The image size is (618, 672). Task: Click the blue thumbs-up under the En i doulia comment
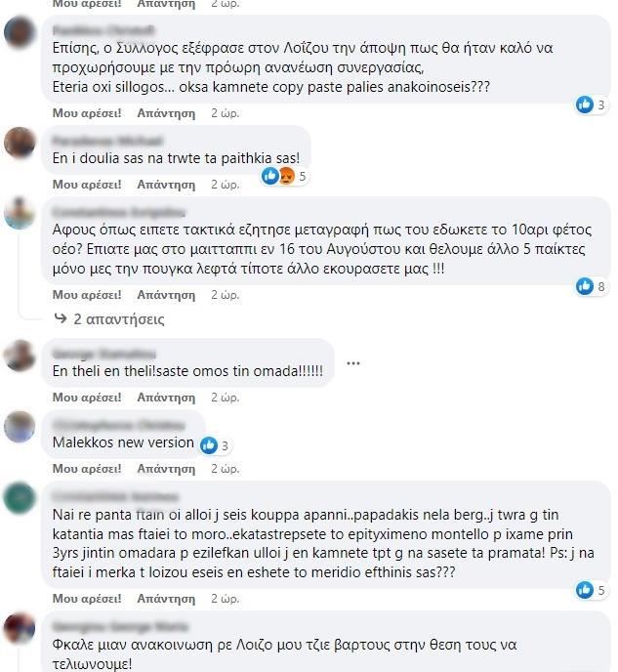click(x=270, y=176)
